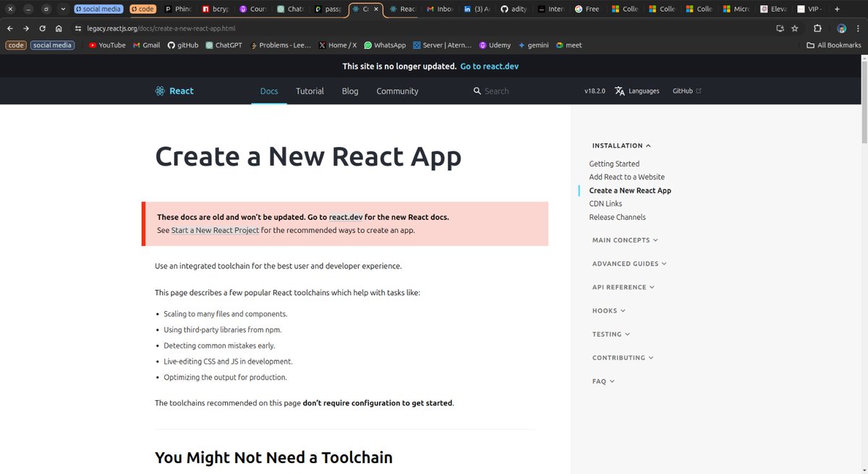Image resolution: width=868 pixels, height=474 pixels.
Task: Open the Blog navigation item
Action: point(350,91)
